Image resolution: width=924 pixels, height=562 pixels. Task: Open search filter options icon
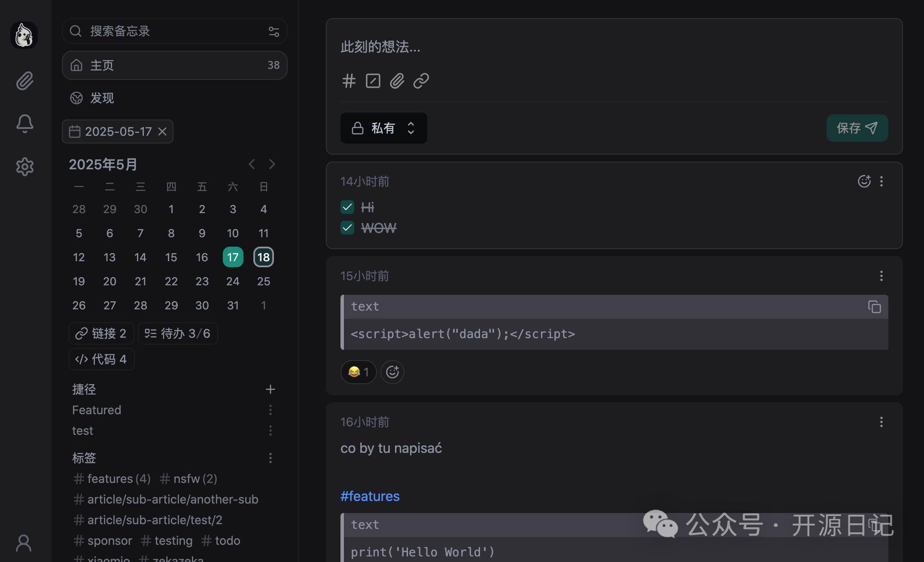(x=274, y=31)
